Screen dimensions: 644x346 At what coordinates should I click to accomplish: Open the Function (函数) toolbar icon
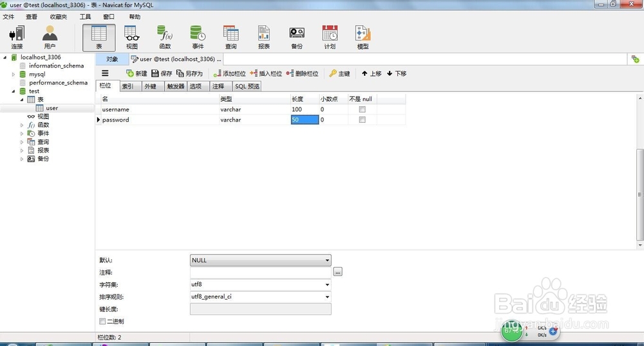165,38
